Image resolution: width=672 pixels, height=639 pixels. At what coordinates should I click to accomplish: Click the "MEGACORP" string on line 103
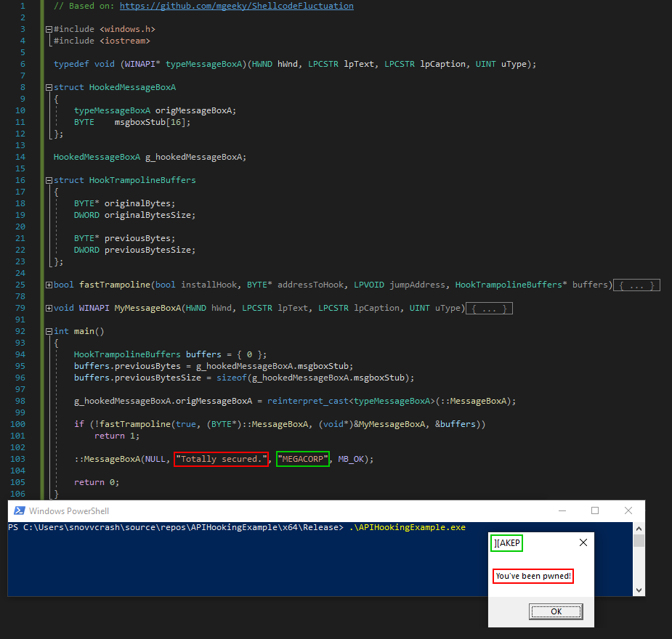pyautogui.click(x=302, y=459)
